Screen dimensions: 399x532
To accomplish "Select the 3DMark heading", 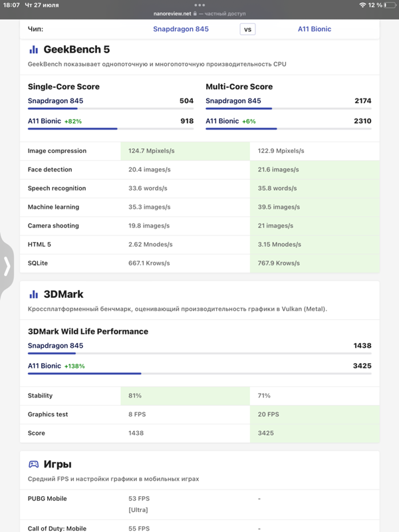I will coord(63,294).
